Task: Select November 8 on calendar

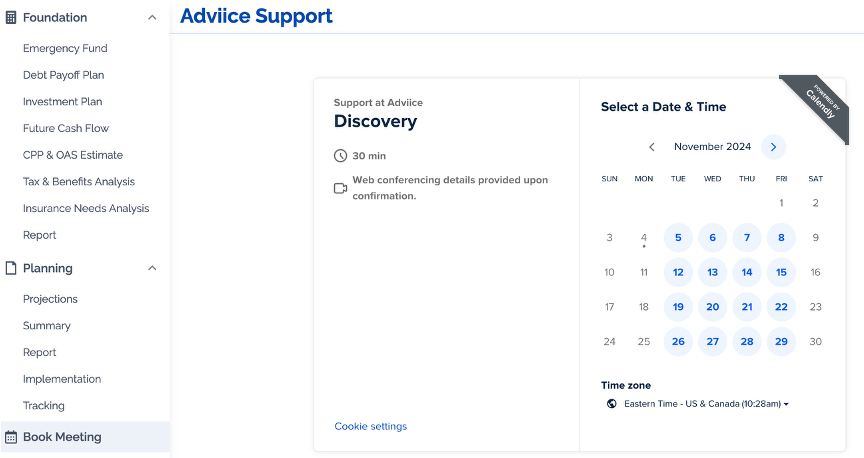Action: point(781,238)
